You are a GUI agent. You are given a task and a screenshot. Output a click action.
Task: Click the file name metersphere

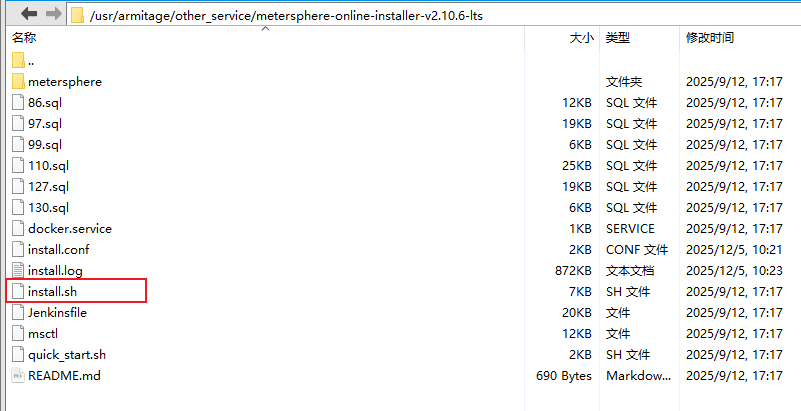tap(65, 82)
